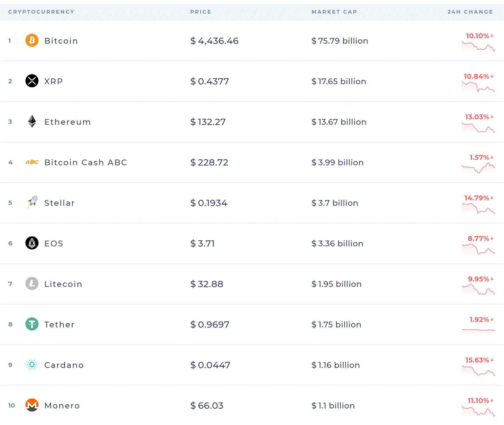504x425 pixels.
Task: View Bitcoin's 24h sparkline chart
Action: coord(478,47)
